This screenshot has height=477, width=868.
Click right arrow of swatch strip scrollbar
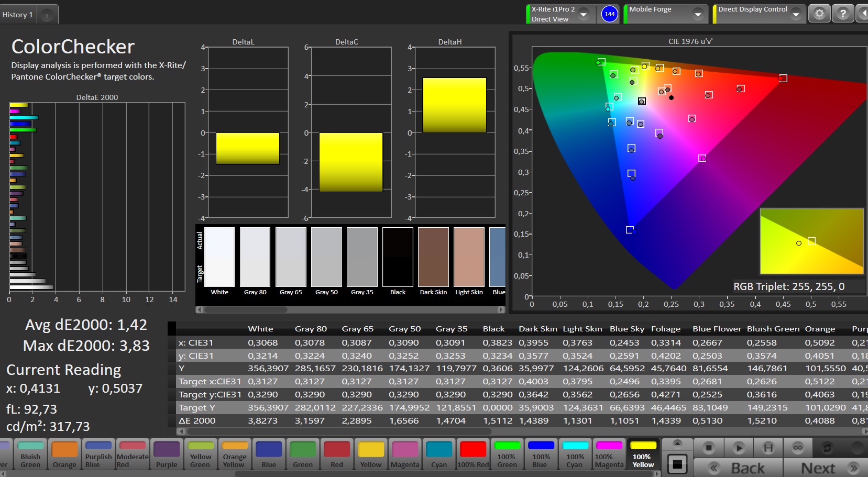(x=501, y=309)
